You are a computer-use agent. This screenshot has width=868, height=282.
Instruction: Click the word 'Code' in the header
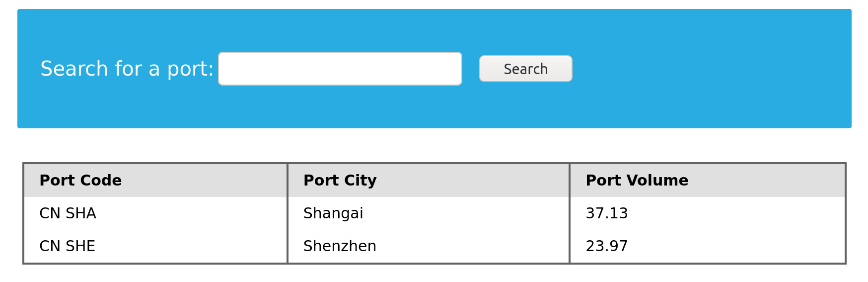click(103, 180)
